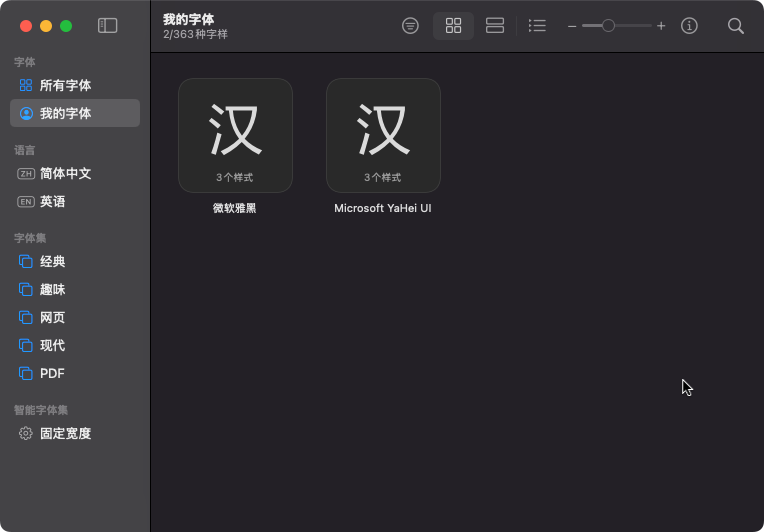Viewport: 764px width, 532px height.
Task: Toggle the sidebar visibility icon
Action: [x=108, y=26]
